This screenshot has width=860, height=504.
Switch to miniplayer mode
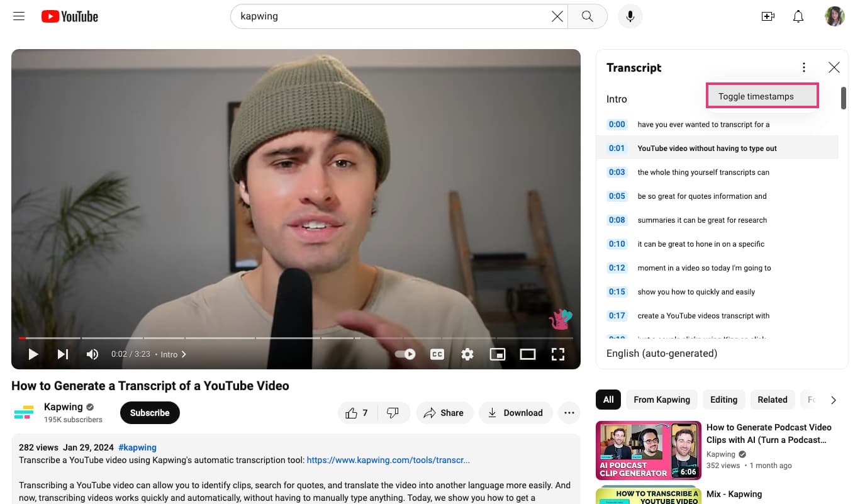(497, 354)
